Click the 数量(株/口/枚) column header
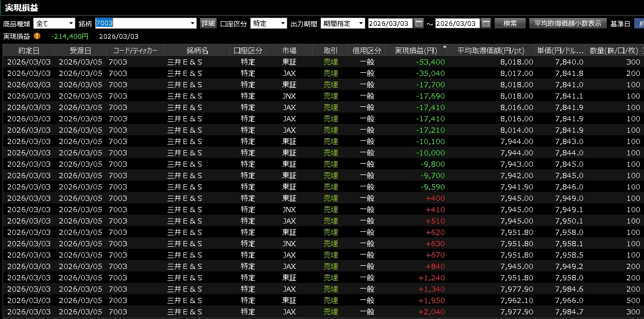The height and width of the screenshot is (319, 644). click(614, 50)
